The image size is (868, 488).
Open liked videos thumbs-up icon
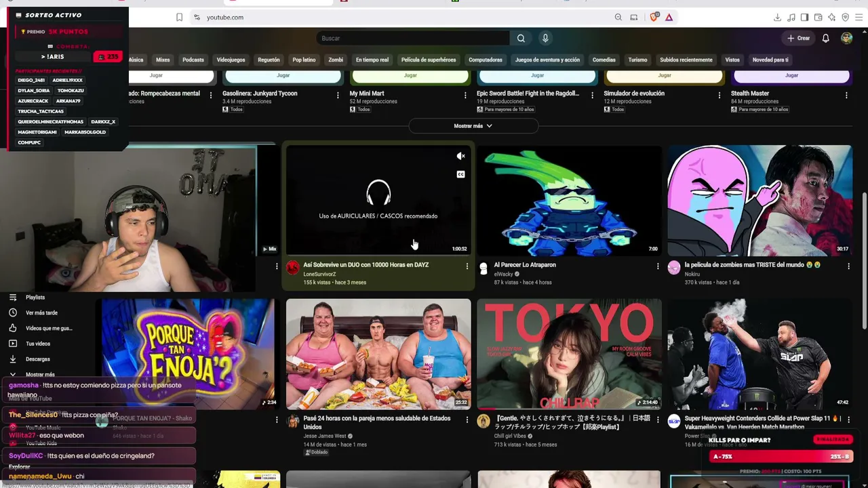coord(12,328)
